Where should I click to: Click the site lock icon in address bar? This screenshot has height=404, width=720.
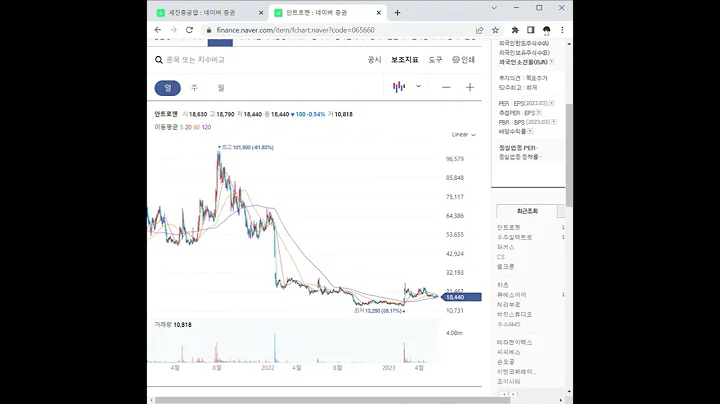coord(209,30)
